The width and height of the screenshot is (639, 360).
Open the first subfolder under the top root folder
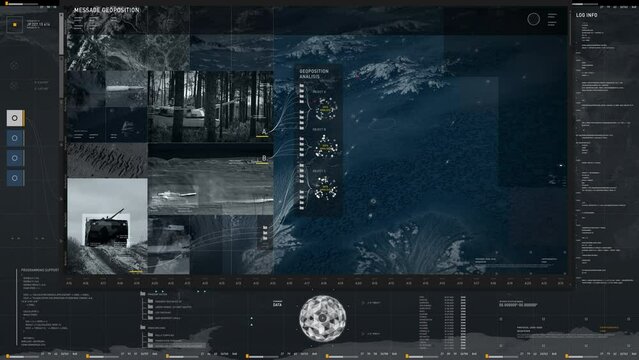(x=150, y=302)
